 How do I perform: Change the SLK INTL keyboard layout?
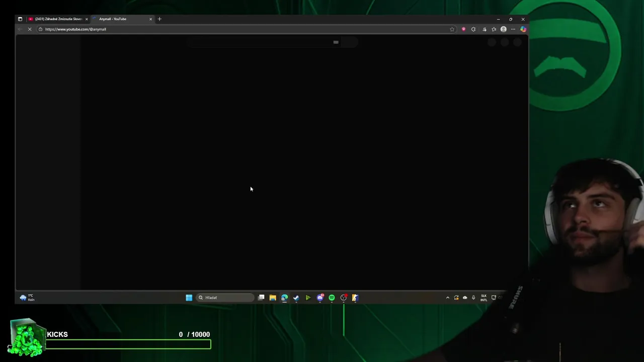484,298
